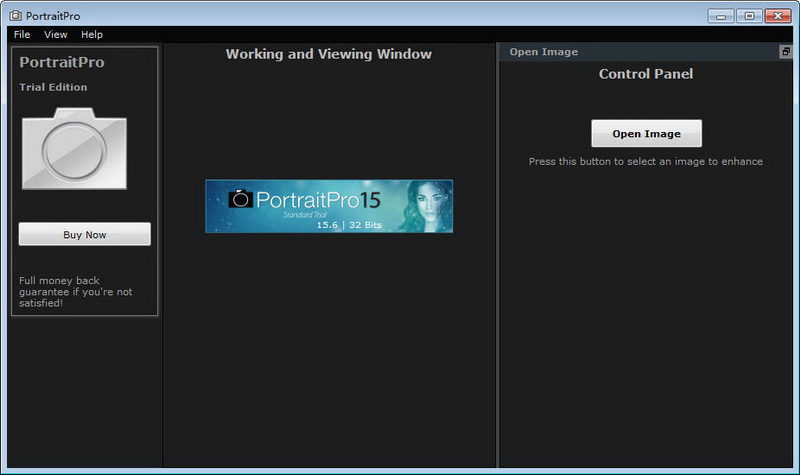The height and width of the screenshot is (475, 800).
Task: Click the Buy Now button
Action: tap(85, 234)
